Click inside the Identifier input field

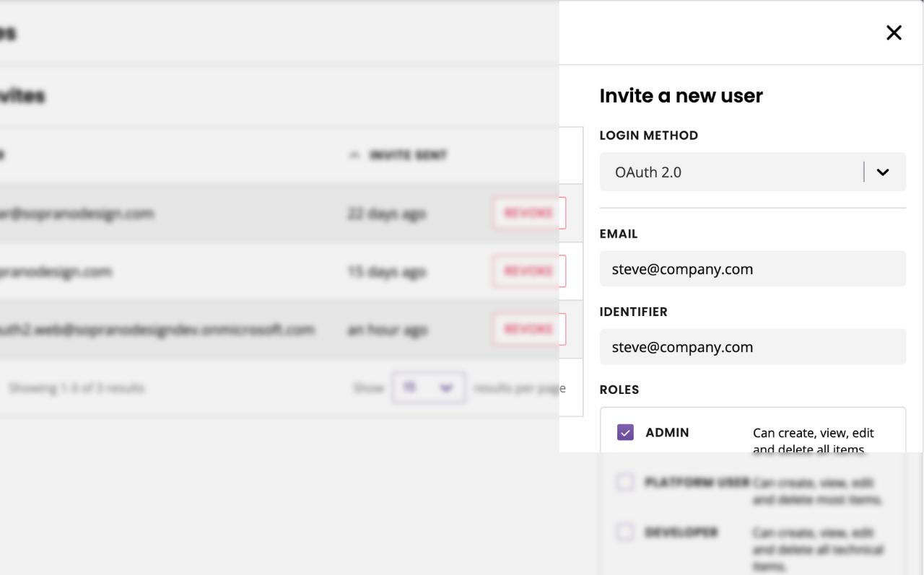753,346
